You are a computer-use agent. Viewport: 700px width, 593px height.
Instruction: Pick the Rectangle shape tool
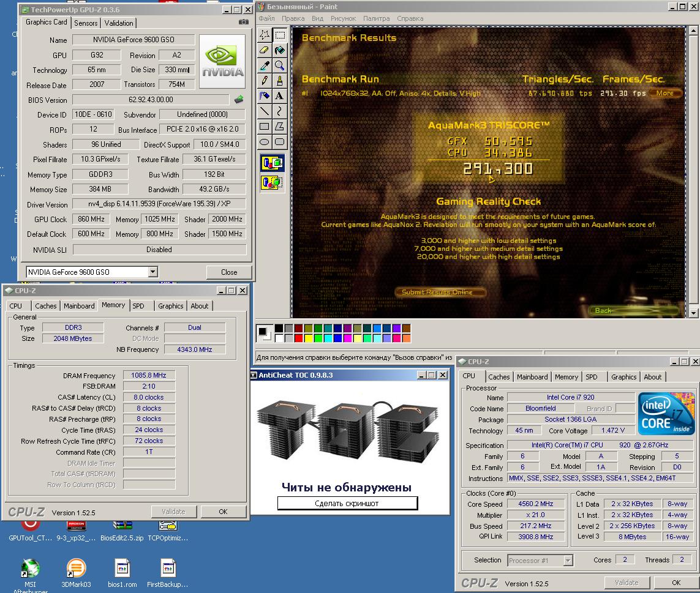point(265,126)
